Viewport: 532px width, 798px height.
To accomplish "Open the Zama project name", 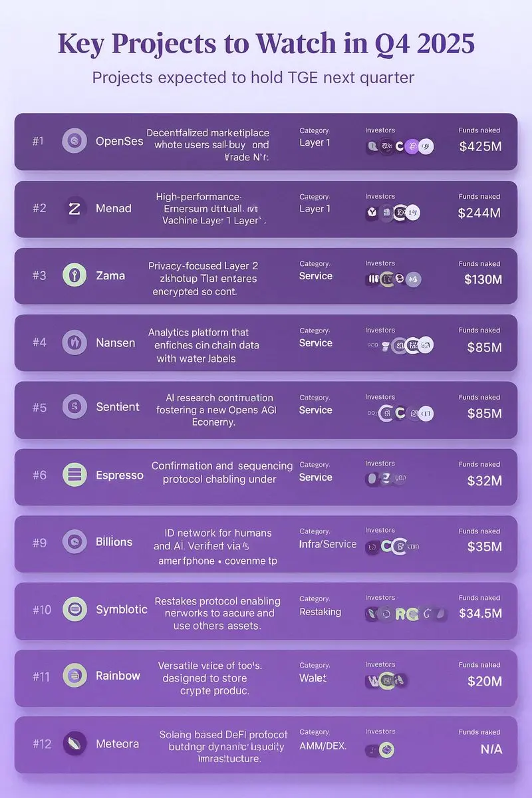I will pyautogui.click(x=110, y=275).
